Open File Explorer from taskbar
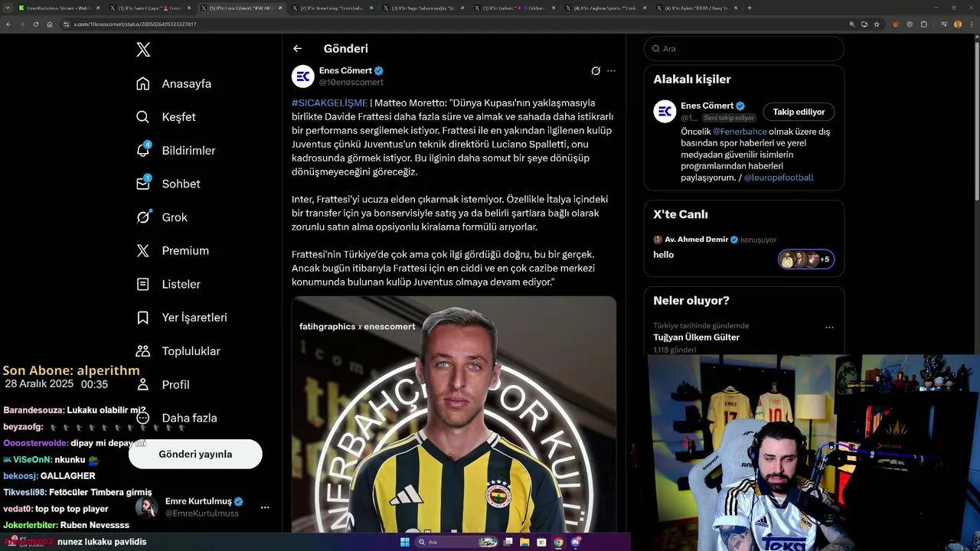The height and width of the screenshot is (551, 980). 524,542
